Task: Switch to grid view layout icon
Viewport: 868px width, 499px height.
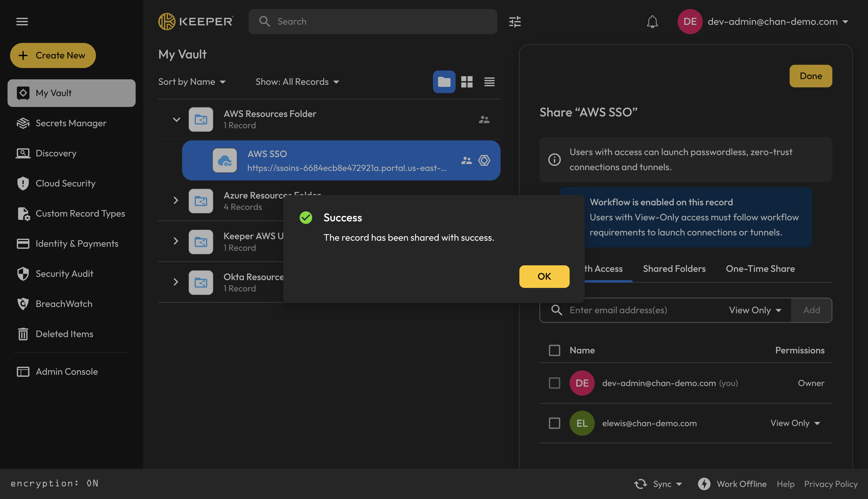Action: click(467, 82)
